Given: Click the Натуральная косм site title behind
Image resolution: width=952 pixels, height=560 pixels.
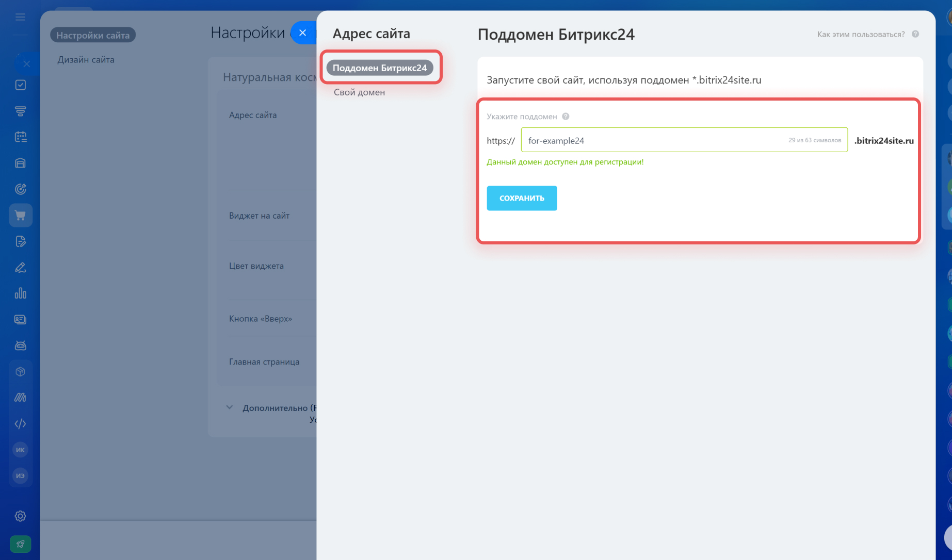Looking at the screenshot, I should [x=269, y=77].
